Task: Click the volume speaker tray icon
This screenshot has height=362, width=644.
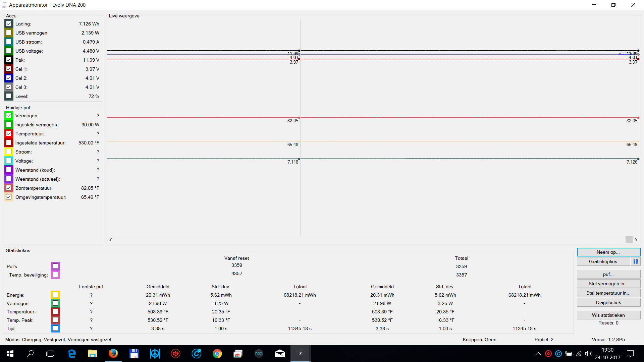Action: (588, 354)
